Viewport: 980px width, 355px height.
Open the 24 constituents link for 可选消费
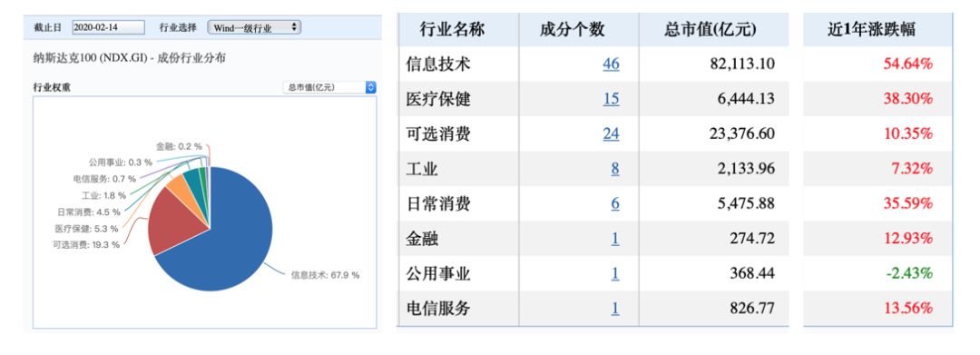click(x=611, y=133)
